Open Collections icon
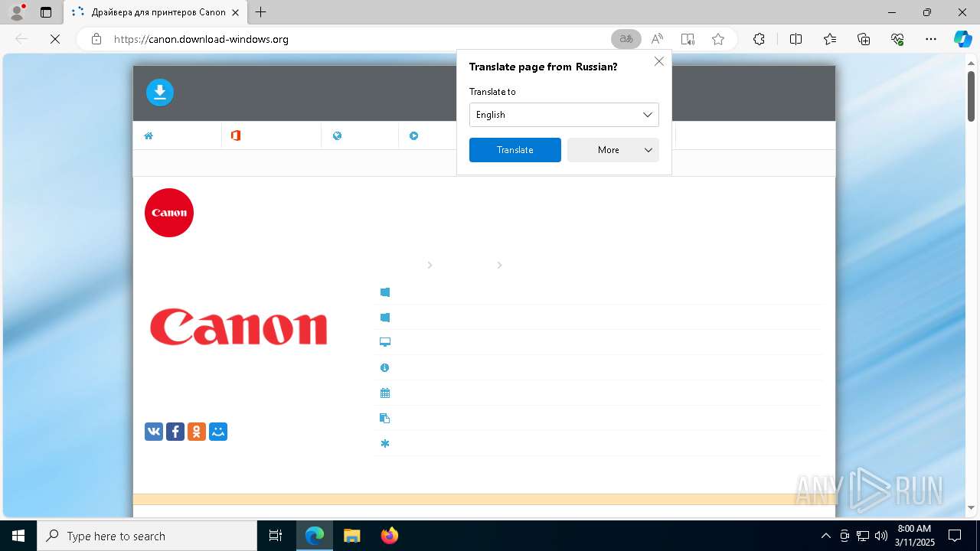Screen dimensions: 980x551 [864, 39]
